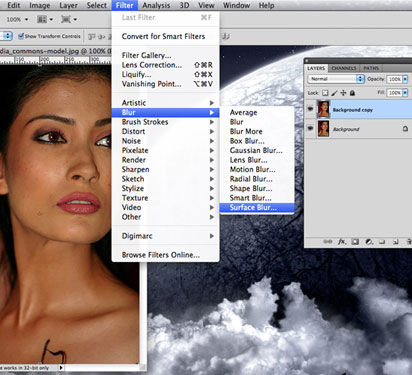412x375 pixels.
Task: Expand the Screen Mode dropdown arrow
Action: [x=75, y=20]
